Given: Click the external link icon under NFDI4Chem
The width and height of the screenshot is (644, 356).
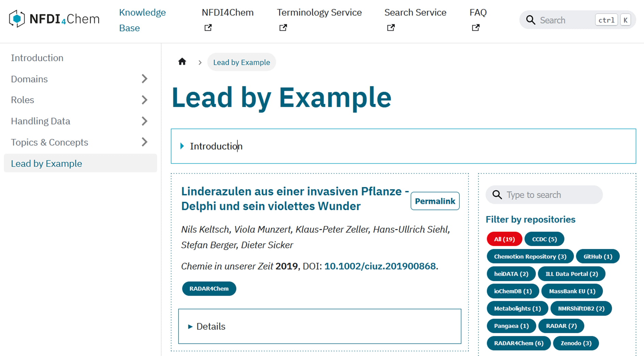Looking at the screenshot, I should (208, 28).
